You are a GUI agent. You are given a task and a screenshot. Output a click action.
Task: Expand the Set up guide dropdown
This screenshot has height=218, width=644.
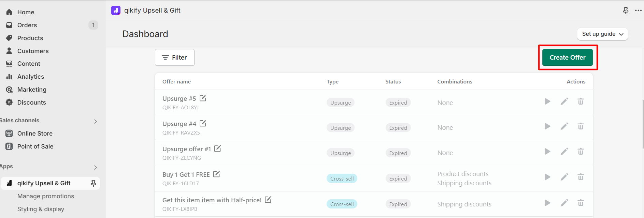pyautogui.click(x=602, y=34)
